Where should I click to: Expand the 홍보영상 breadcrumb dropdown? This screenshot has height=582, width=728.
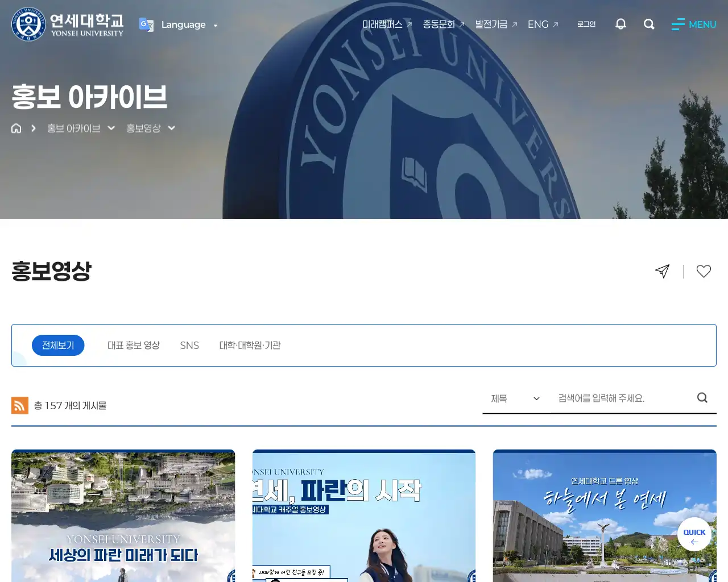coord(151,128)
